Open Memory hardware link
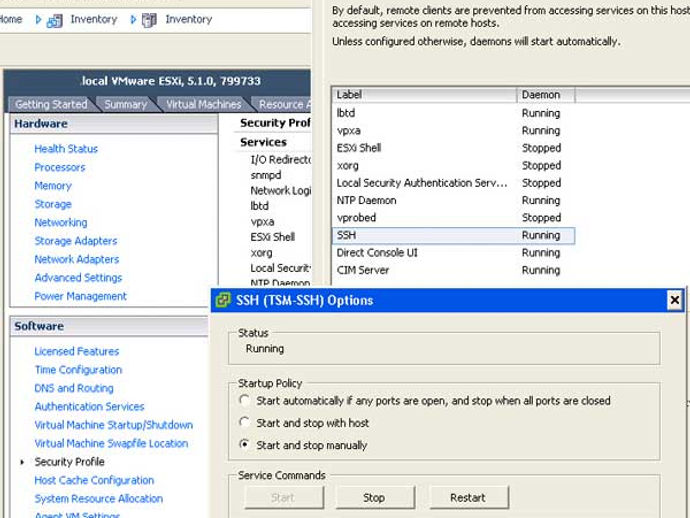The height and width of the screenshot is (518, 690). tap(53, 186)
